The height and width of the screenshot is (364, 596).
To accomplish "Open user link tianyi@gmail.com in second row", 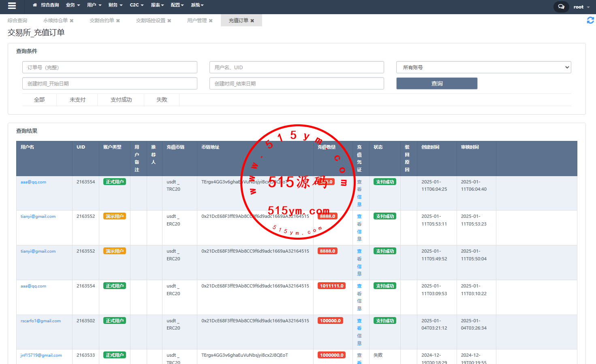I will (38, 217).
